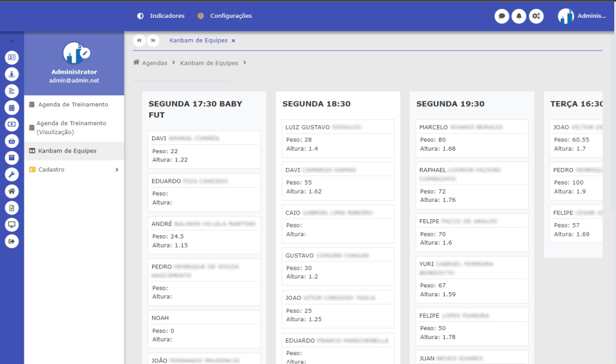Click the logout icon at sidebar bottom
This screenshot has width=616, height=364.
[12, 240]
